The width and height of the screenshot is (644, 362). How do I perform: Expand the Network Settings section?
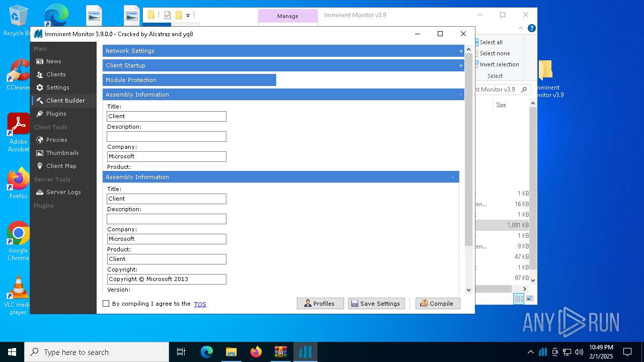pyautogui.click(x=283, y=51)
